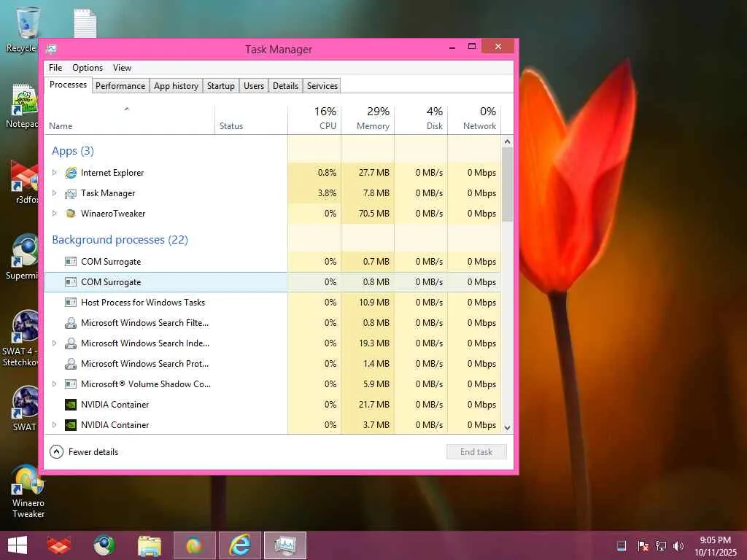Click the "19.3 MB" memory value

coord(374,343)
